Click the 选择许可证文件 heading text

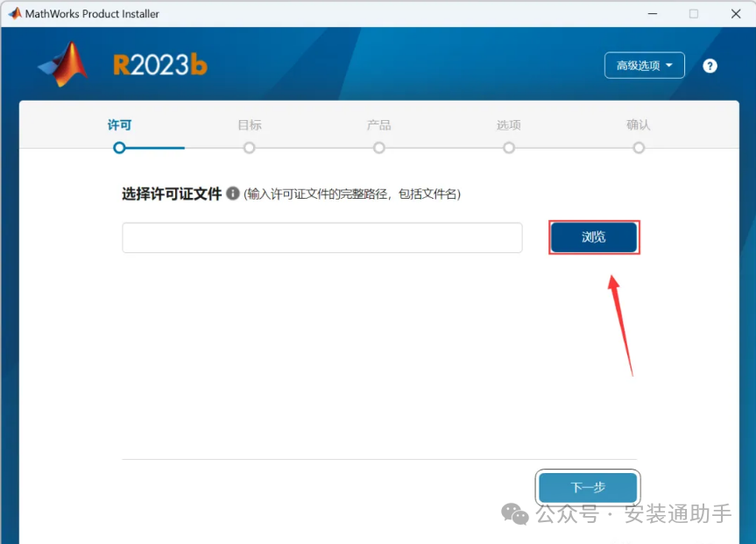(x=172, y=194)
